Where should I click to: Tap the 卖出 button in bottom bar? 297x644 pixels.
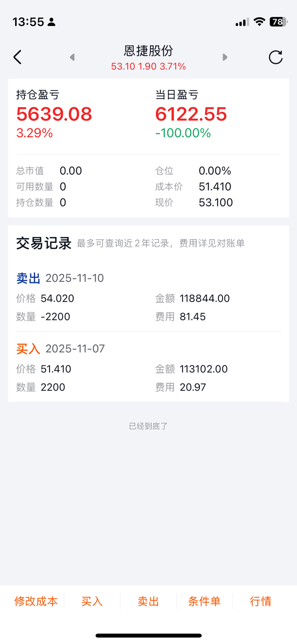pos(148,601)
